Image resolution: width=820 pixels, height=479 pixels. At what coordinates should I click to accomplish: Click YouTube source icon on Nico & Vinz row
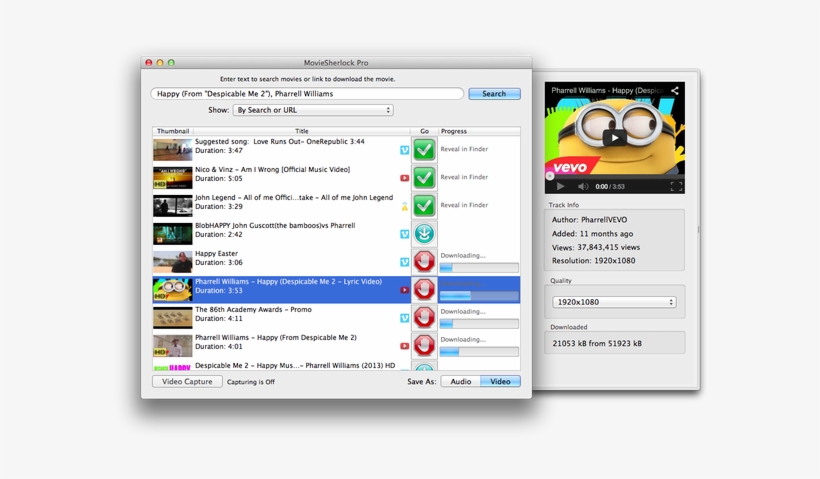point(404,178)
